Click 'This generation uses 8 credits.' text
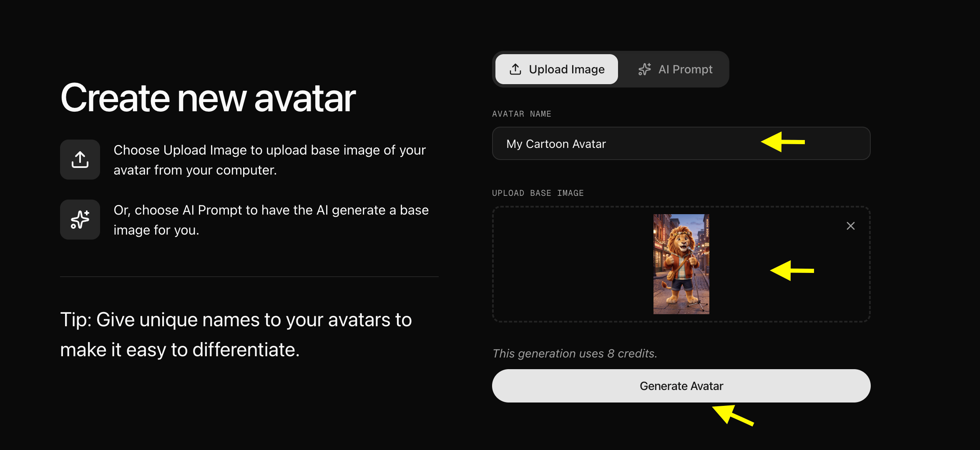This screenshot has width=980, height=450. point(575,353)
